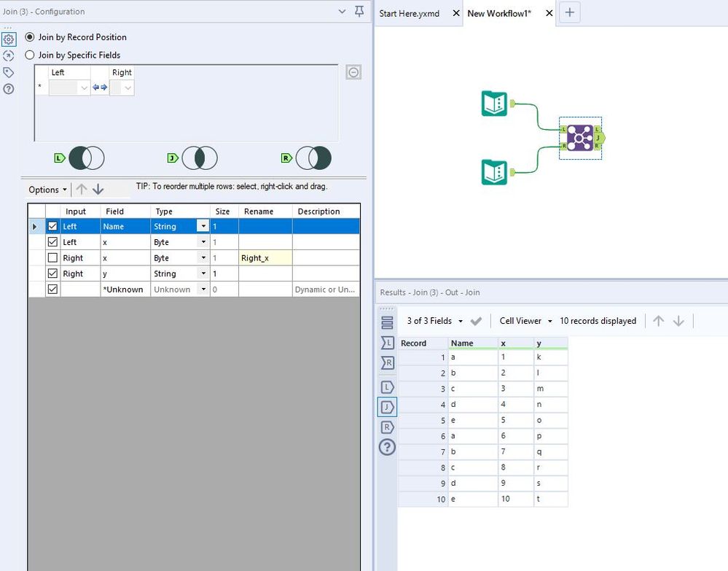This screenshot has width=728, height=571.
Task: Select the upper Text Input tool on canvas
Action: (x=494, y=103)
